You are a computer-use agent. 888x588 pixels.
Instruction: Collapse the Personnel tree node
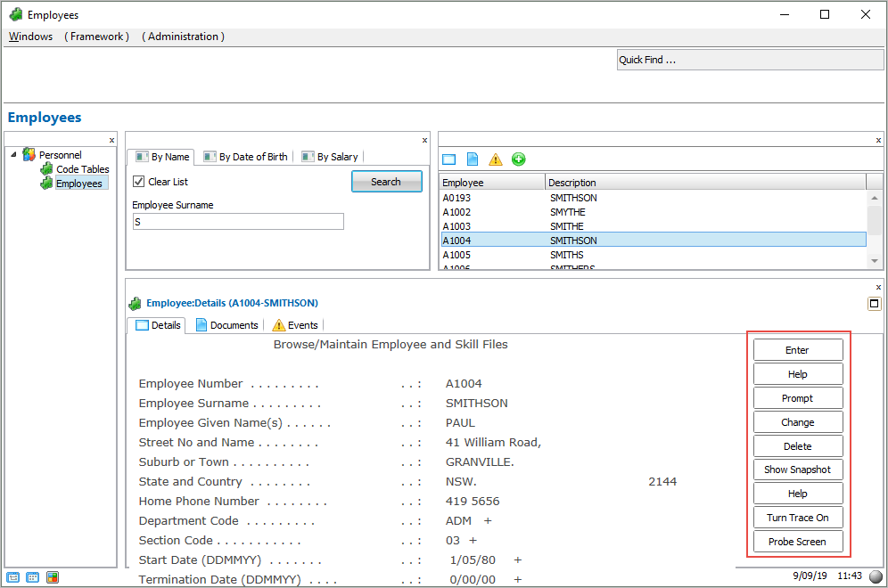click(x=13, y=155)
